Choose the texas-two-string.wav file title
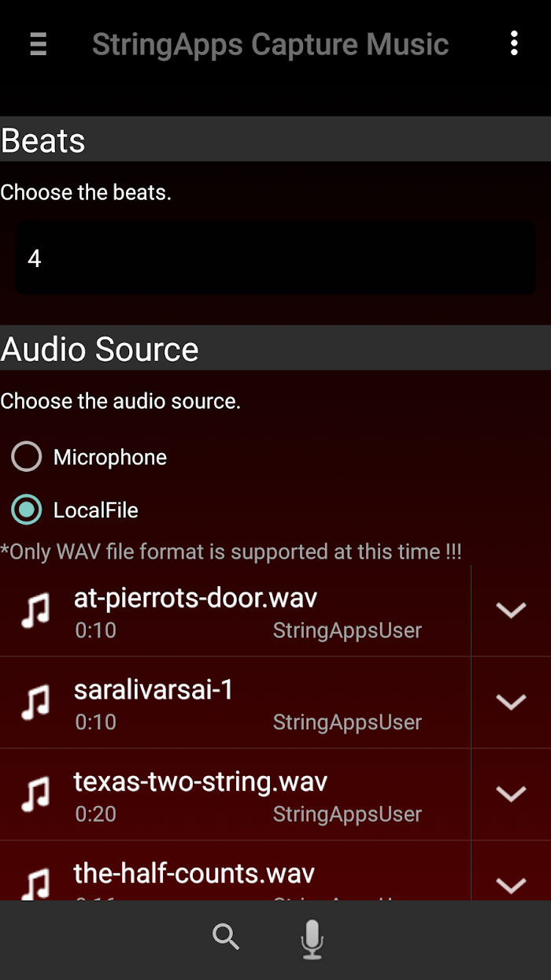 point(201,781)
